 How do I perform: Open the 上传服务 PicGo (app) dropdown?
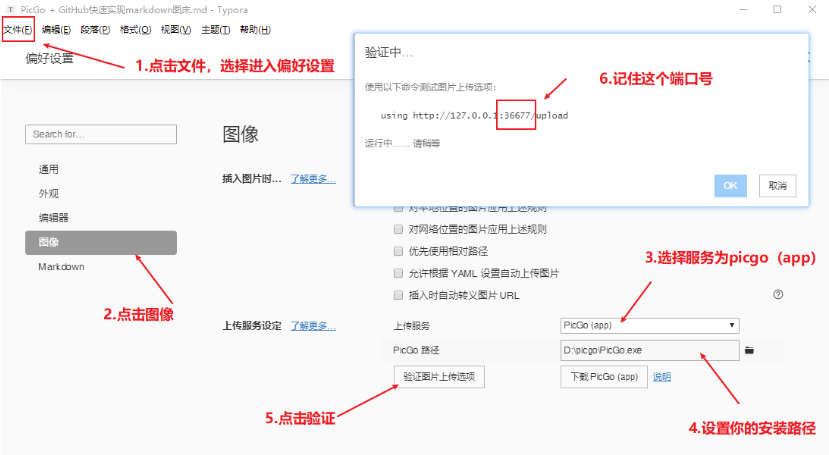point(650,326)
